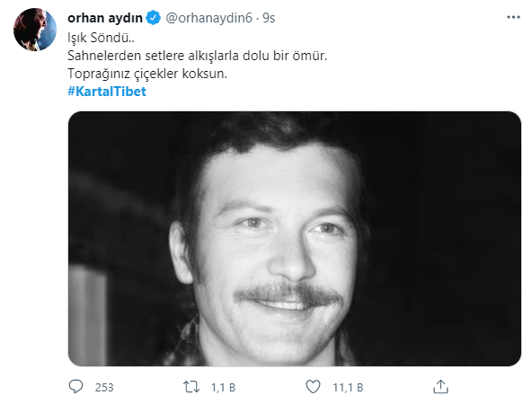The width and height of the screenshot is (532, 404).
Task: Click the tweet text Işık Söndü..
Action: coord(101,38)
